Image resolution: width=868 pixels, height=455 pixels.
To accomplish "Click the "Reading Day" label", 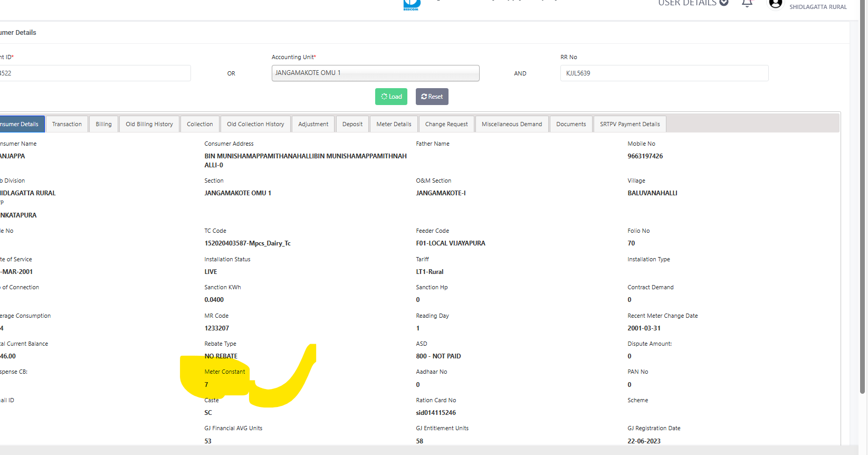I will (433, 316).
